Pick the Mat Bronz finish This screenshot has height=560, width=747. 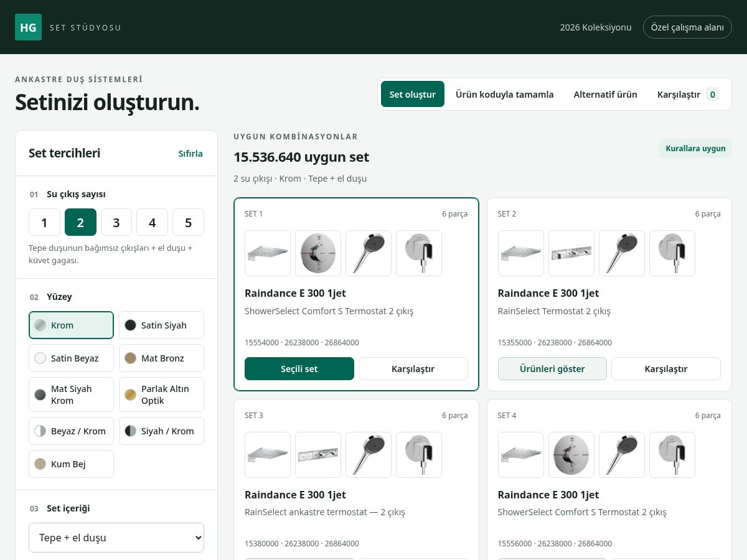pos(161,358)
